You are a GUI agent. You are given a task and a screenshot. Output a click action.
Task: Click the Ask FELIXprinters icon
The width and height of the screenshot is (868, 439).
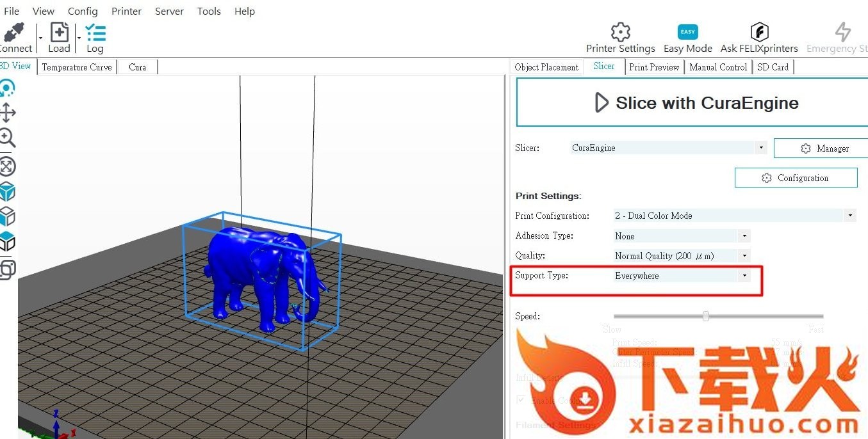click(759, 33)
